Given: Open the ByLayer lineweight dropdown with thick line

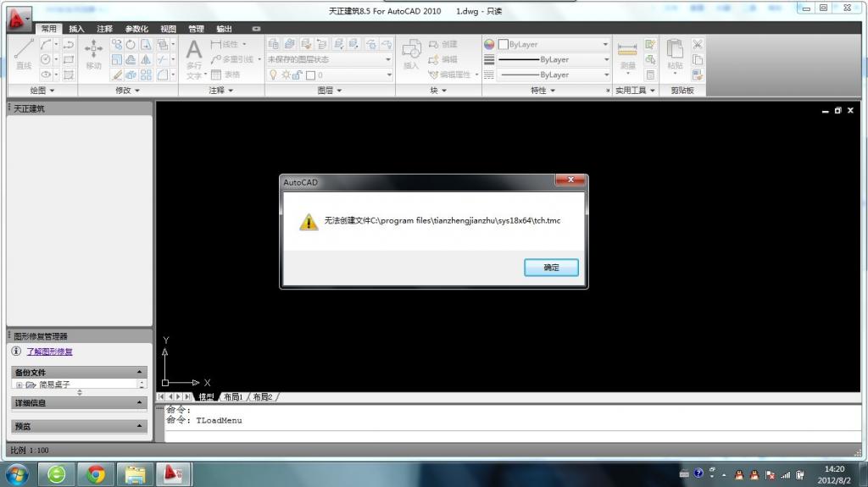Looking at the screenshot, I should (x=554, y=59).
